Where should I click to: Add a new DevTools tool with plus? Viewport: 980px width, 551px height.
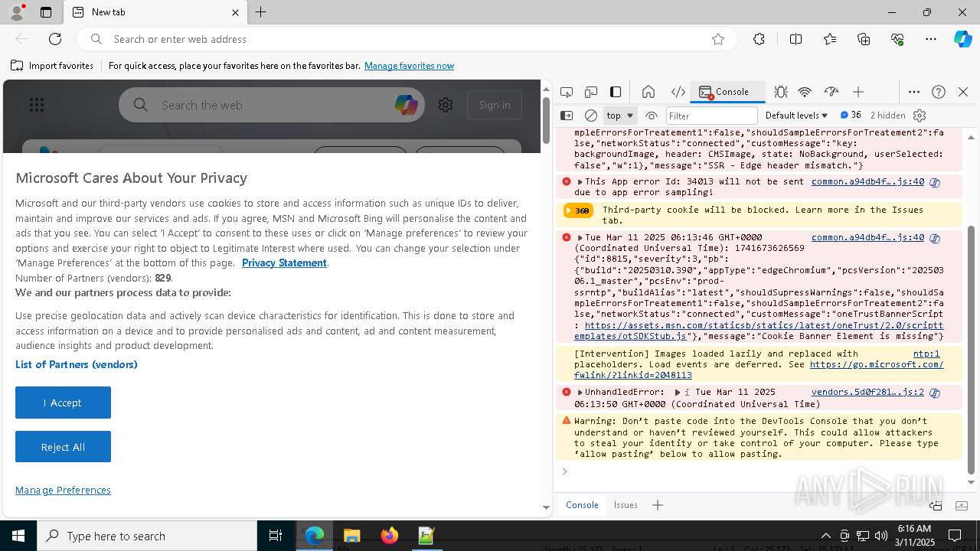coord(858,92)
